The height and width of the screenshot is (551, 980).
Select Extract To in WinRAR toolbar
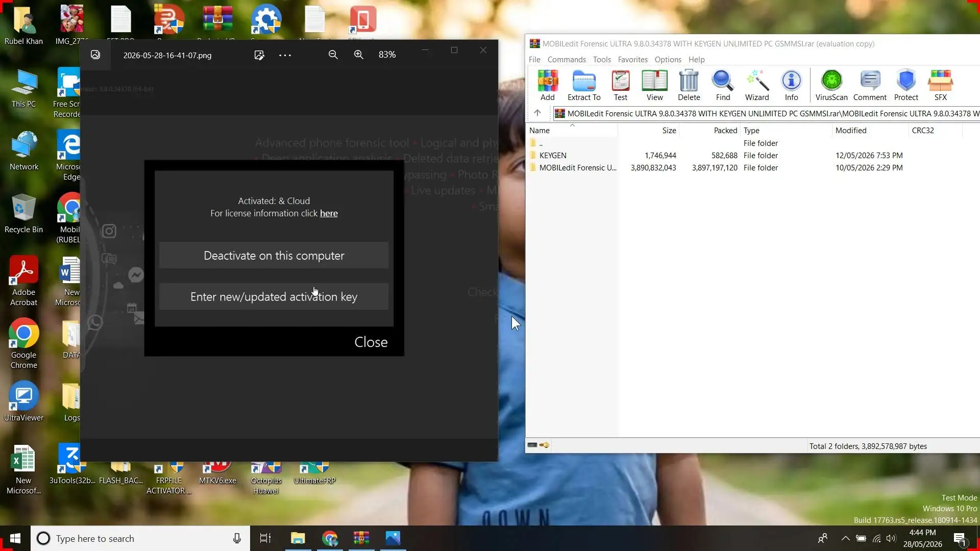[x=584, y=85]
